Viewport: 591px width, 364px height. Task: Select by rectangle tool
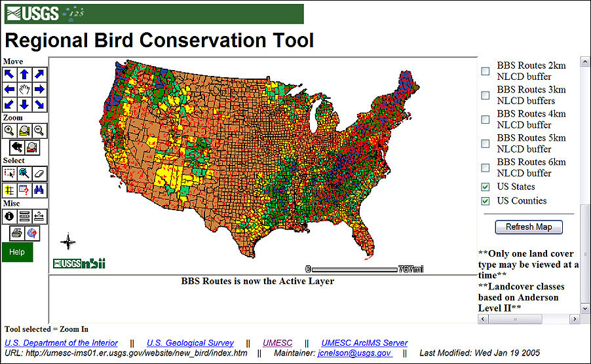point(9,173)
